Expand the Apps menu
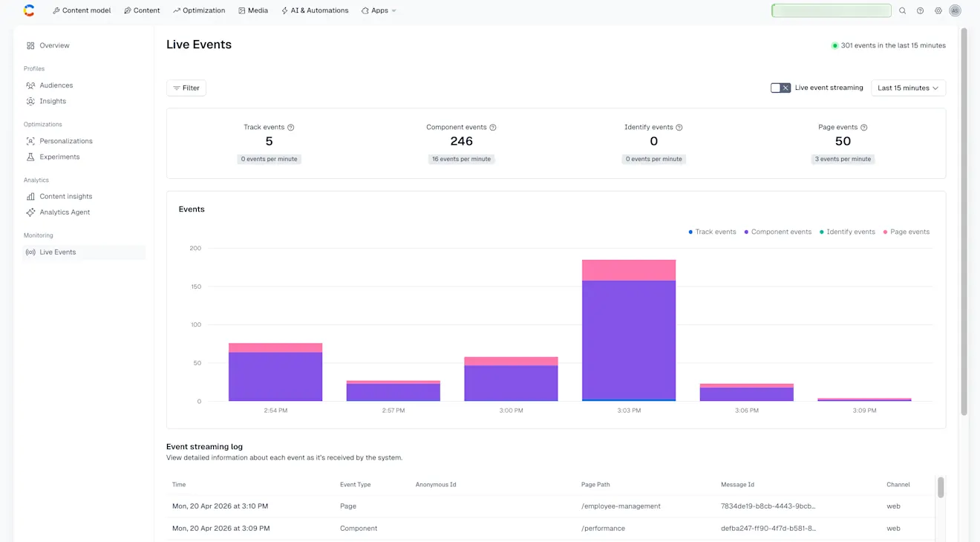 [379, 10]
